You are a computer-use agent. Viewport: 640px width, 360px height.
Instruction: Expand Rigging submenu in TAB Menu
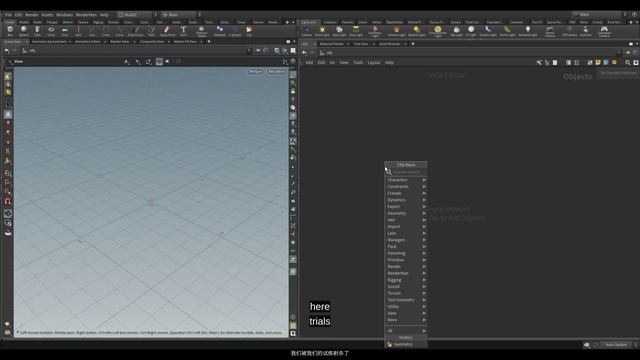point(406,280)
